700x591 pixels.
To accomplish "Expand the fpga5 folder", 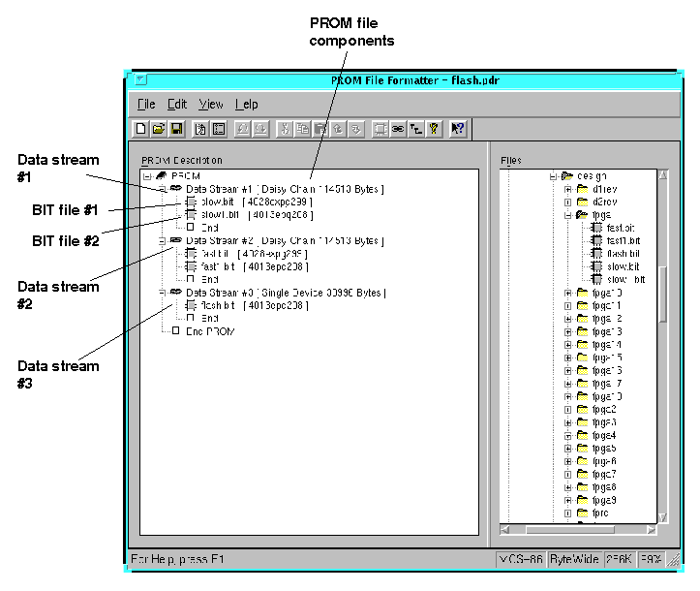I will (x=568, y=449).
